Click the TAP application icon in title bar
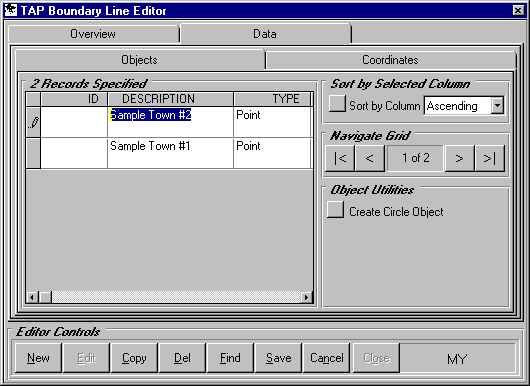Viewport: 530px width, 386px height. (11, 10)
